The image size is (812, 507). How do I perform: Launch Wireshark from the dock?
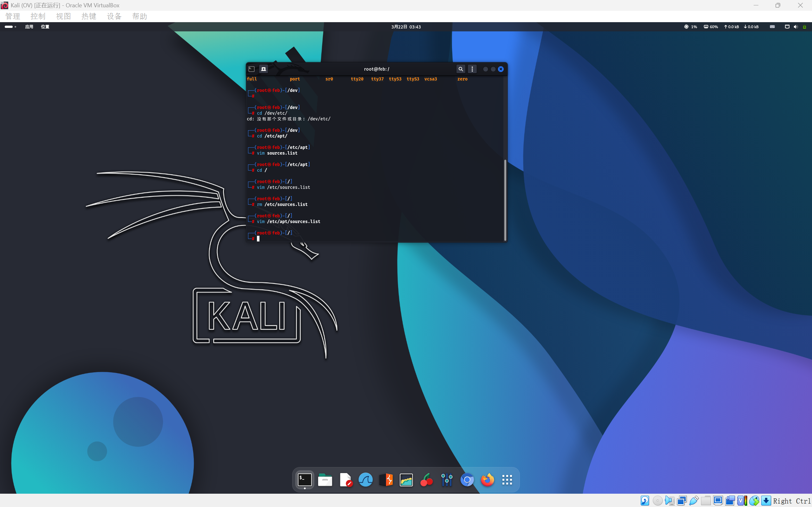click(365, 480)
